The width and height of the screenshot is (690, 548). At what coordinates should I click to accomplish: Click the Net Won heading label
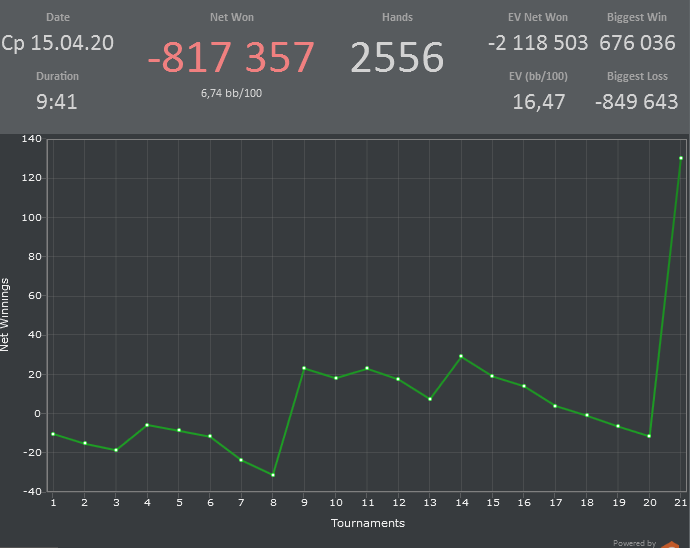(232, 17)
